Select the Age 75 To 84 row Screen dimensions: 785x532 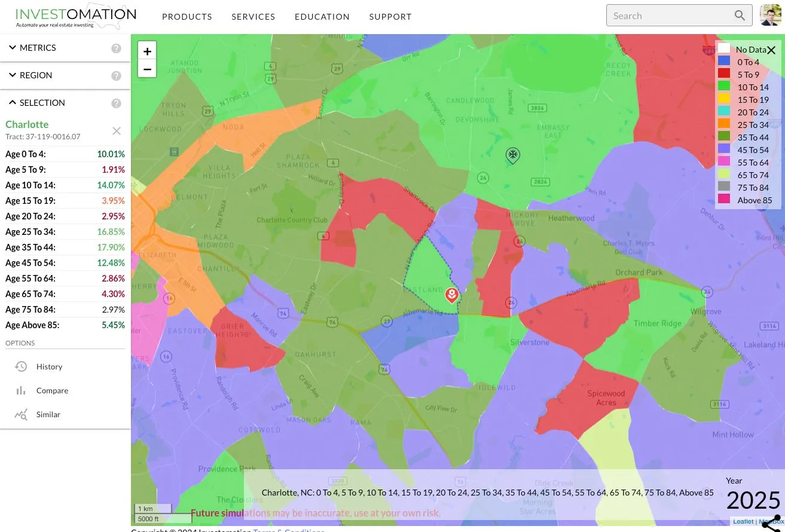pos(65,310)
